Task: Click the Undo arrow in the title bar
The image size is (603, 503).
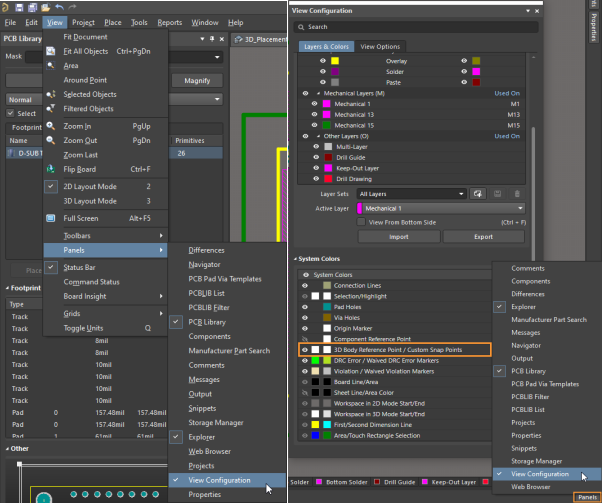Action: 59,6
